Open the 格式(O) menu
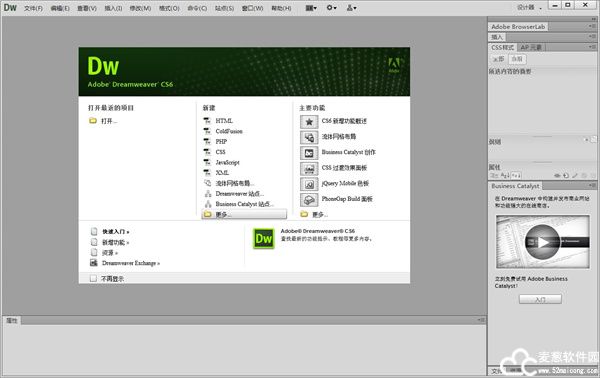This screenshot has height=378, width=600. 169,8
